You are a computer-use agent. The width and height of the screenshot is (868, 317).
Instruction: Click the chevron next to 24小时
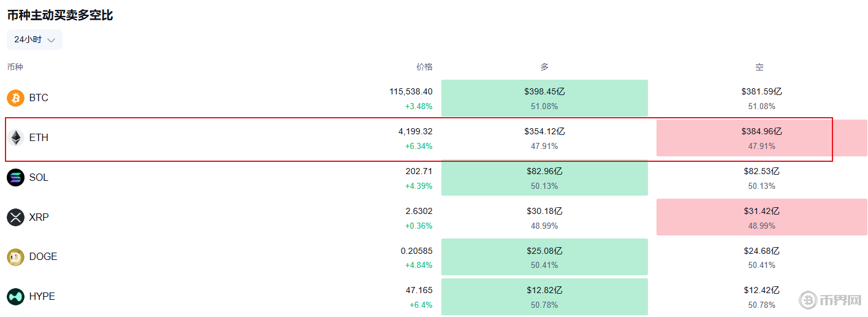(x=51, y=40)
